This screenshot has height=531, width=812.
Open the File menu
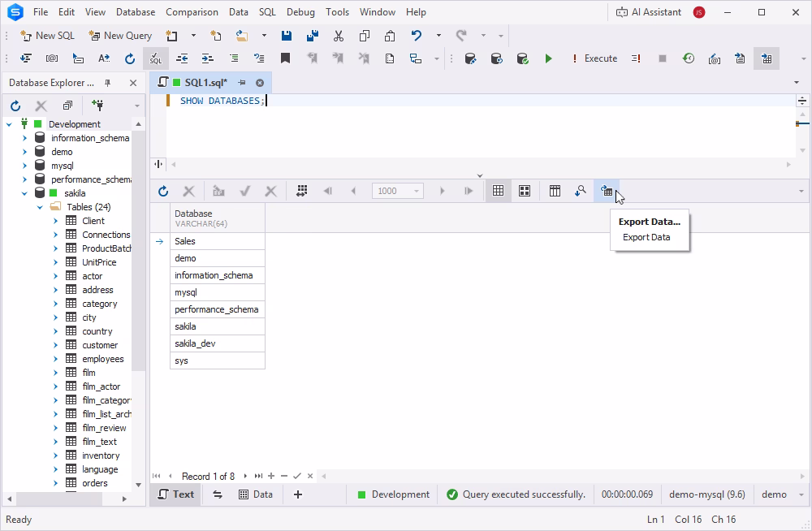tap(41, 12)
